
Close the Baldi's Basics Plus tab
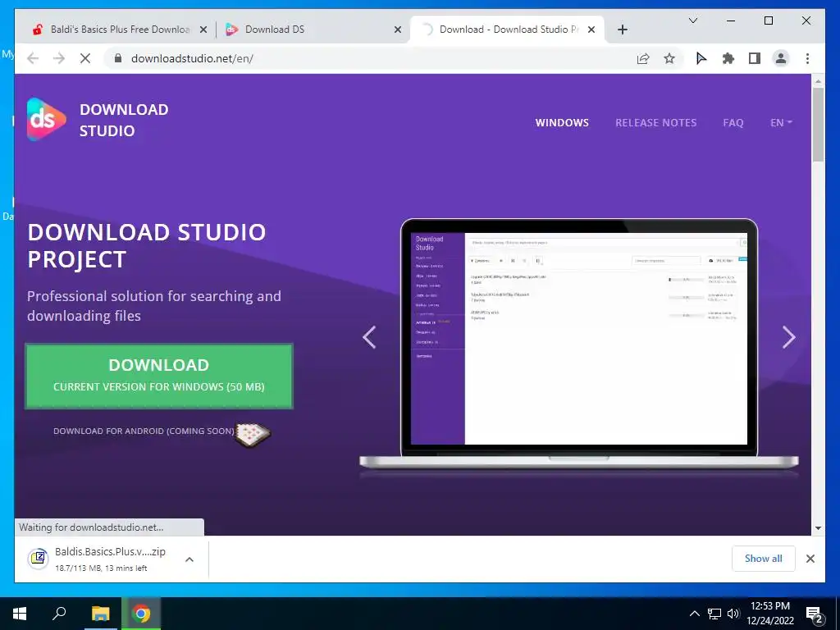pyautogui.click(x=203, y=30)
